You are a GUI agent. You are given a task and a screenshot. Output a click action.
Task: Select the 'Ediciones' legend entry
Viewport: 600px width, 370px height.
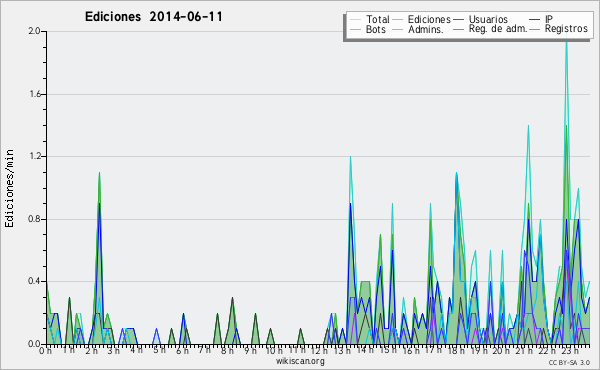[x=429, y=20]
